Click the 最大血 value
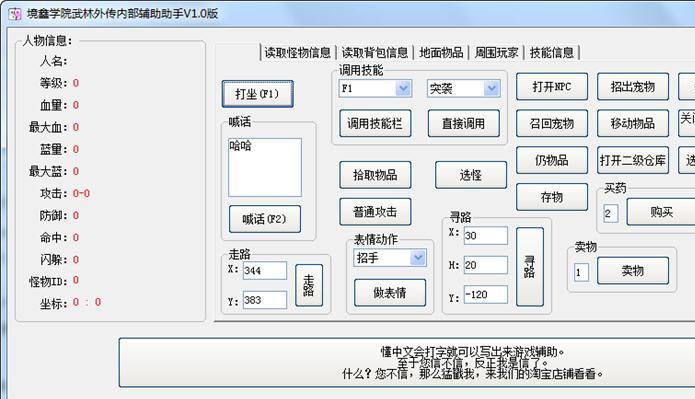 76,127
